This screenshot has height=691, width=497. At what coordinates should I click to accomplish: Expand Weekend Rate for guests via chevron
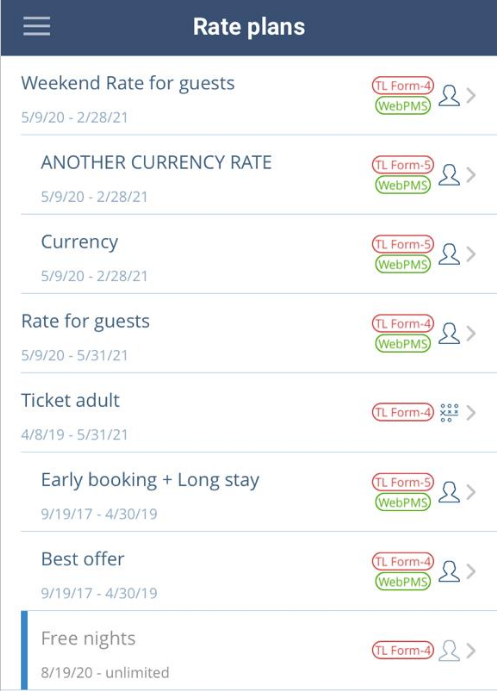point(471,96)
